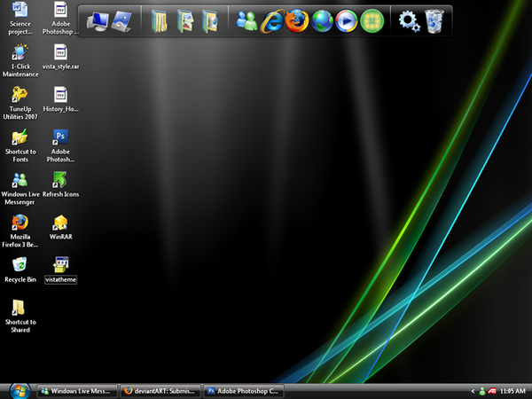532x399 pixels.
Task: Select the Shortcut to Fonts icon
Action: 20,146
